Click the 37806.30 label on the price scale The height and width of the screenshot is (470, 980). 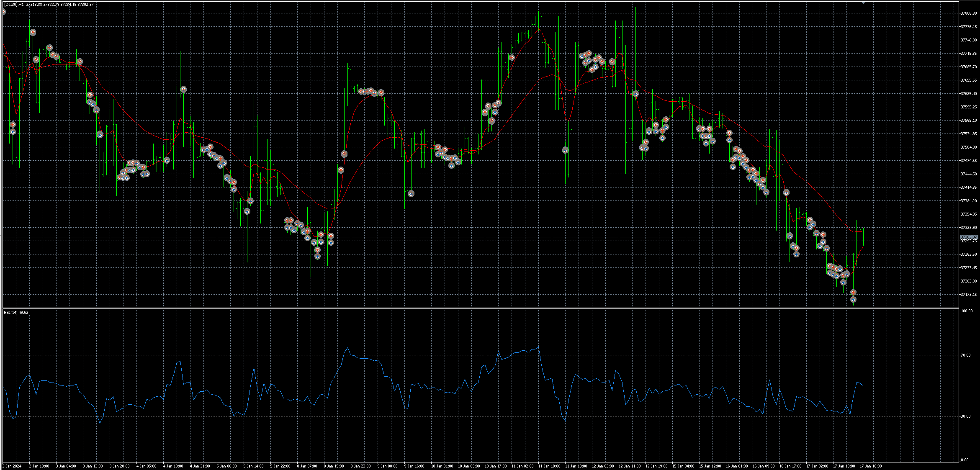969,13
